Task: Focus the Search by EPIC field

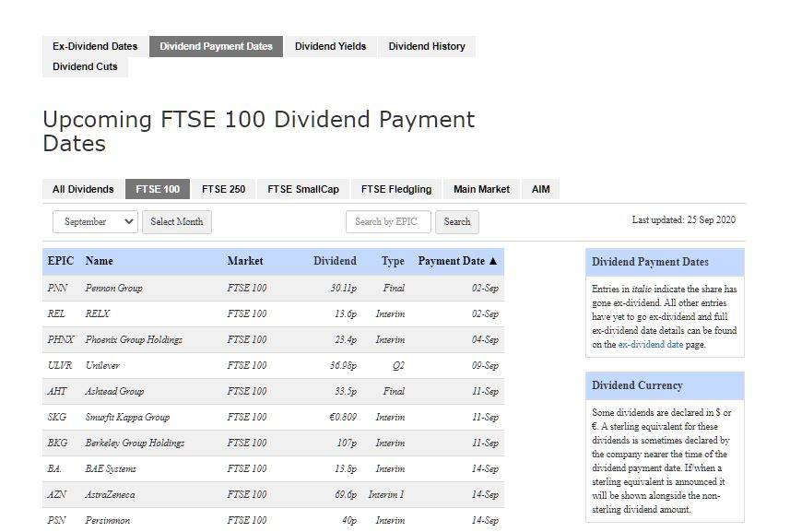Action: click(388, 221)
